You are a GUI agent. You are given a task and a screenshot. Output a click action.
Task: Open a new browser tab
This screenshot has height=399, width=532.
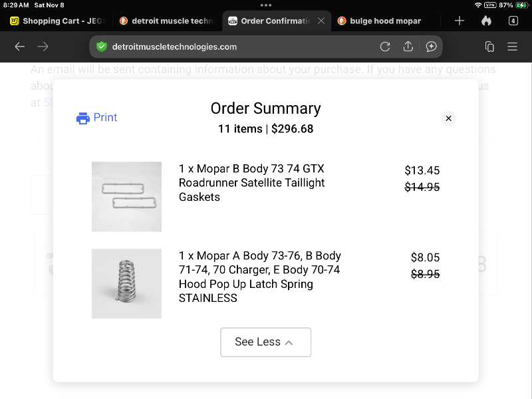point(459,21)
